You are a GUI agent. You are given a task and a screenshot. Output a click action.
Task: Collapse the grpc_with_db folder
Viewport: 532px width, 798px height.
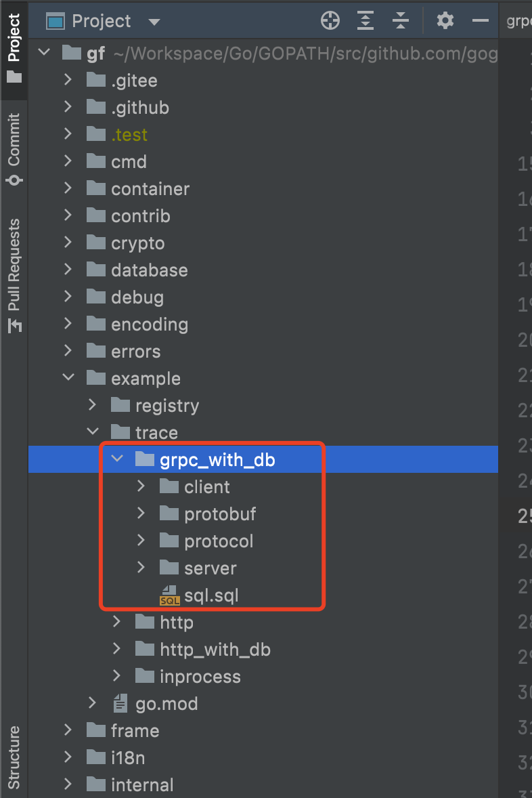117,460
